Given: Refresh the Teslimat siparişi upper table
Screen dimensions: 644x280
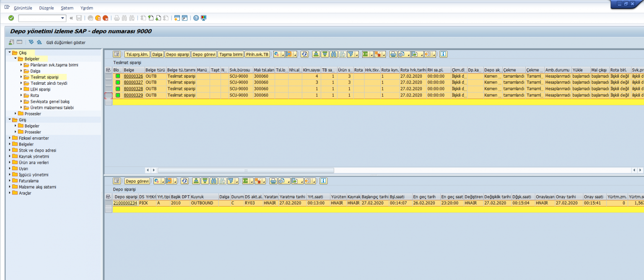Looking at the screenshot, I should coord(304,54).
